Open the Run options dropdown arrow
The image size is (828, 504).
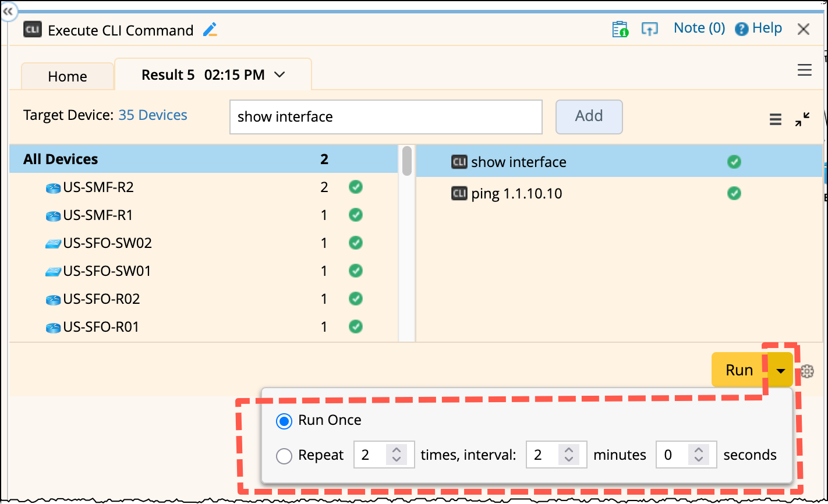tap(781, 370)
